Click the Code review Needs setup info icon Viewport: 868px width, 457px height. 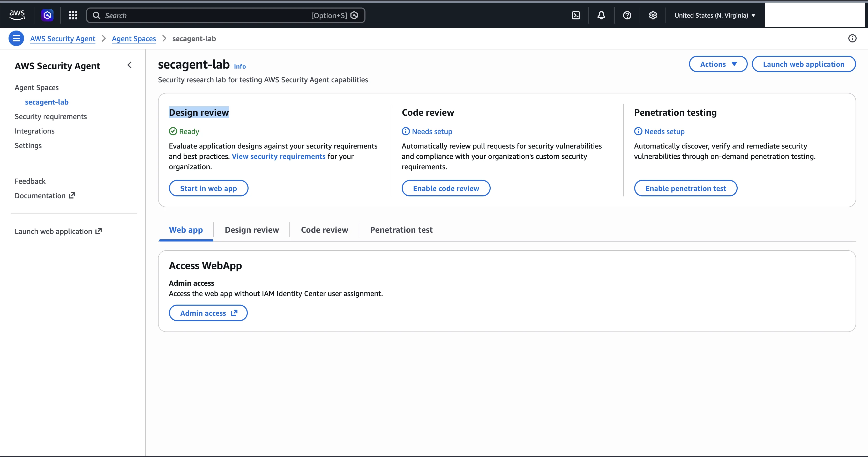406,131
